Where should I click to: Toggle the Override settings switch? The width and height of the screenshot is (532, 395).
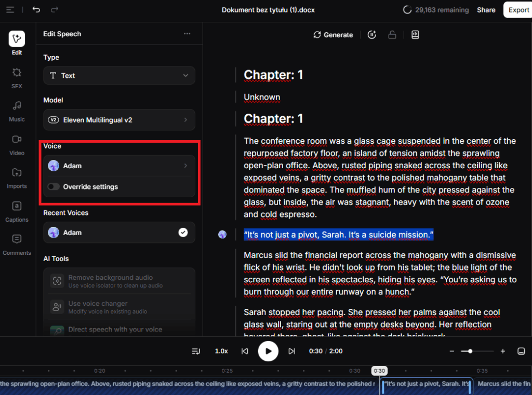point(54,187)
